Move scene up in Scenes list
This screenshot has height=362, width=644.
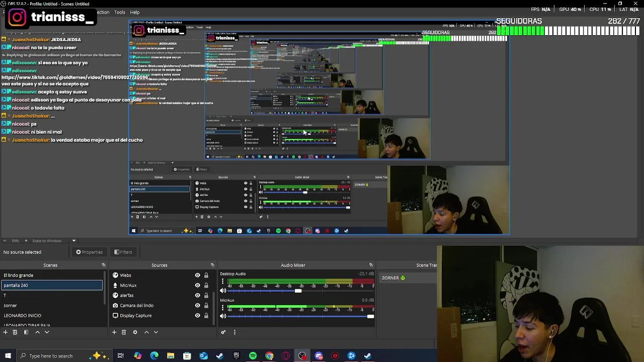pos(37,332)
